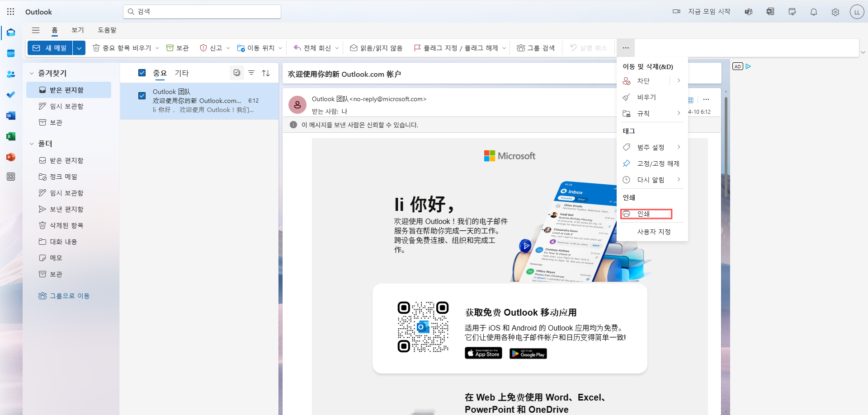Image resolution: width=868 pixels, height=415 pixels.
Task: Open People in the app sidebar
Action: point(10,74)
